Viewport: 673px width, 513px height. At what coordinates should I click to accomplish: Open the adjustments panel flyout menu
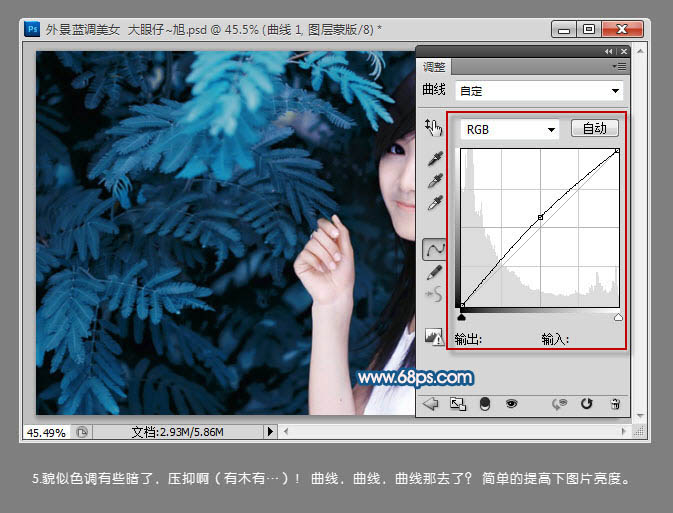pyautogui.click(x=620, y=66)
